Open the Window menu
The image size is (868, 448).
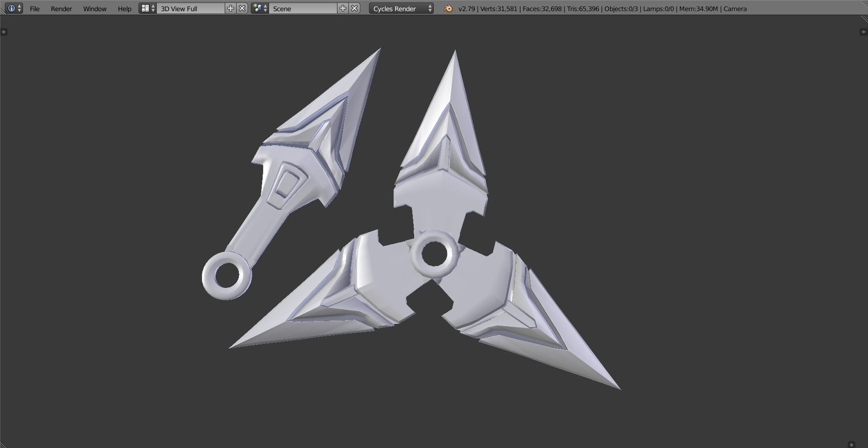pos(95,9)
